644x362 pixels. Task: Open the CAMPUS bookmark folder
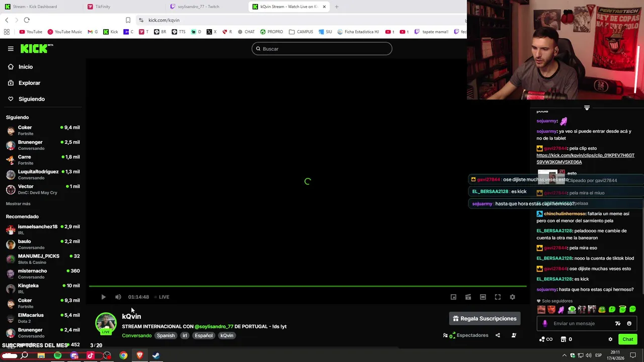(x=301, y=32)
